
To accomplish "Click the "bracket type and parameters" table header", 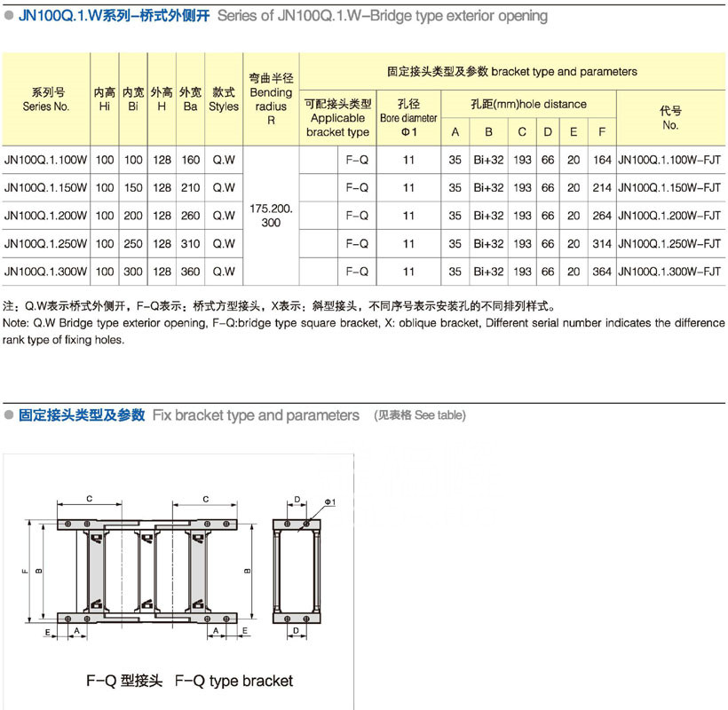I will pos(512,71).
